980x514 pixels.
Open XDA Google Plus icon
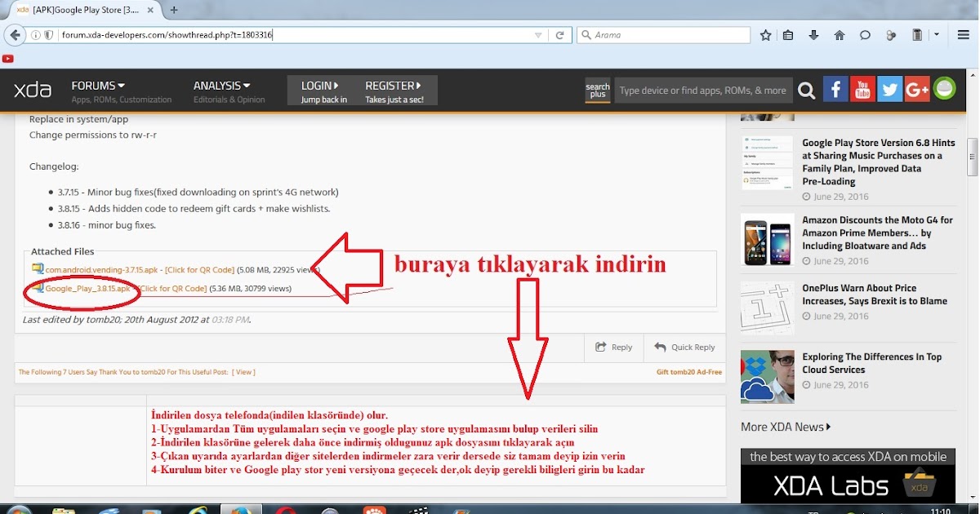[x=916, y=89]
